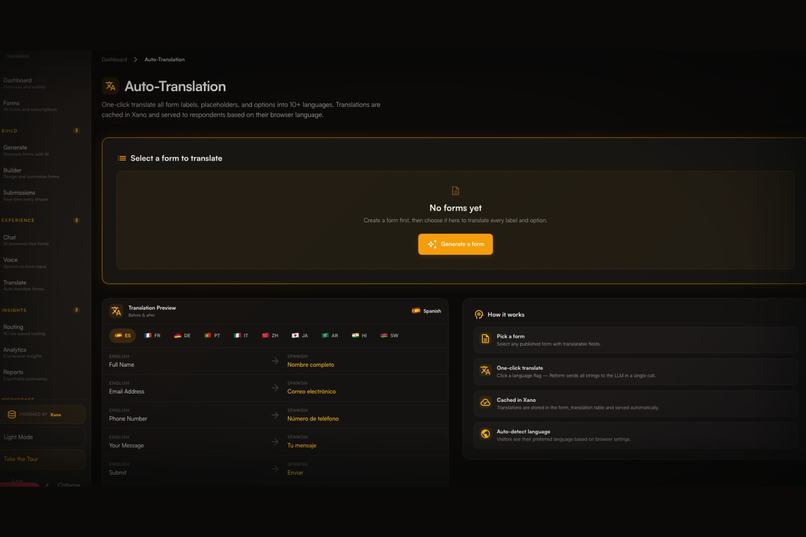This screenshot has height=537, width=806.
Task: Select the JA Japanese language tab
Action: (300, 336)
